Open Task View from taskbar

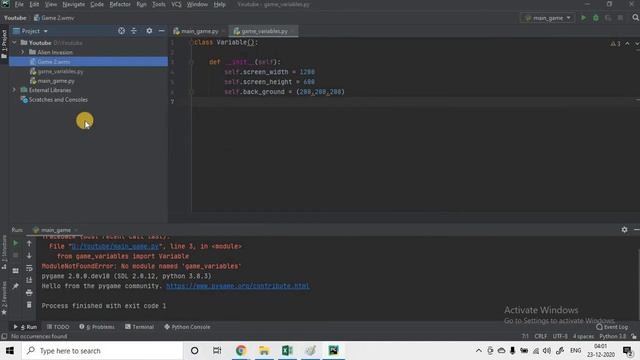click(x=217, y=351)
